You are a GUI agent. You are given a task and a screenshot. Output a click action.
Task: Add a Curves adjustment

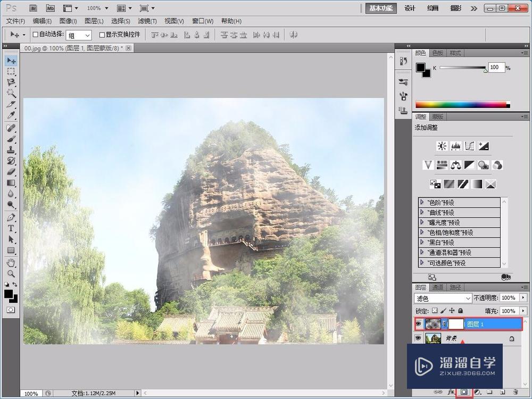click(470, 146)
